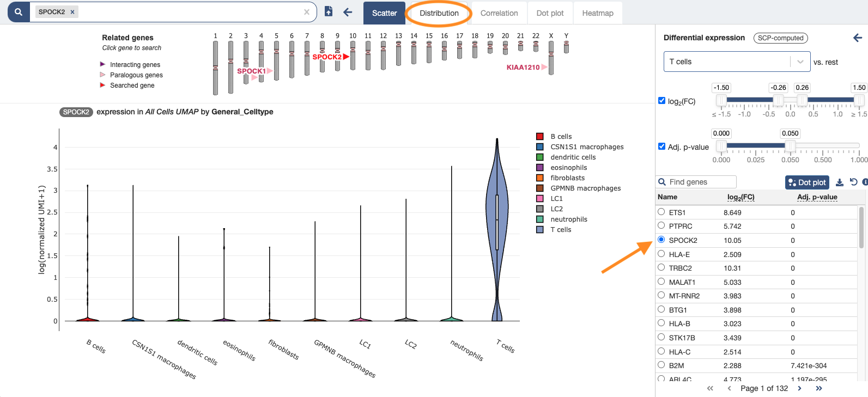Go to the first results page
The height and width of the screenshot is (397, 868).
point(710,388)
